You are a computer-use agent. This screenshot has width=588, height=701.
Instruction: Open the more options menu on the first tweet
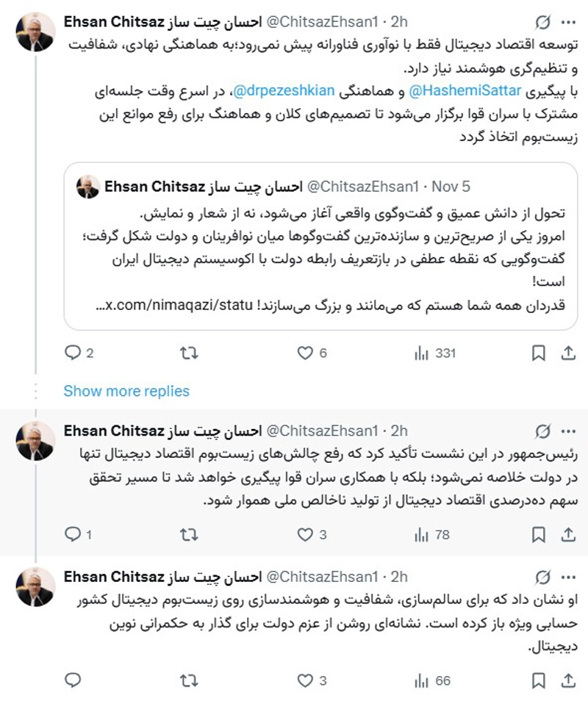[x=568, y=19]
